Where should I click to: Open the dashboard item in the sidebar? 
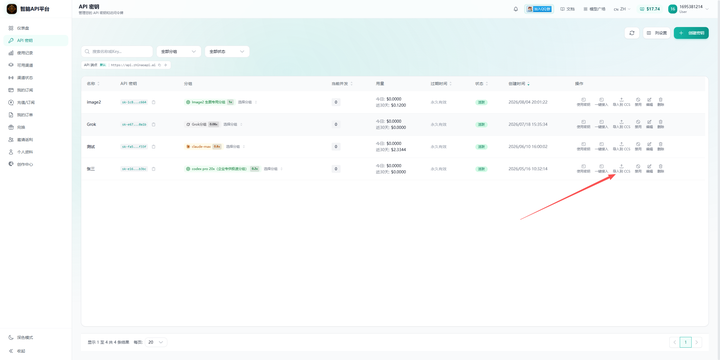click(36, 28)
